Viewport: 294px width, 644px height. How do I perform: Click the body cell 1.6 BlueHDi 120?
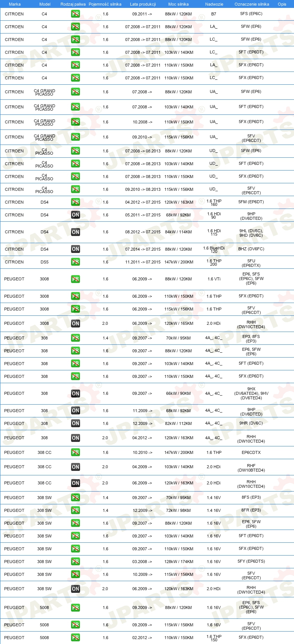[214, 250]
